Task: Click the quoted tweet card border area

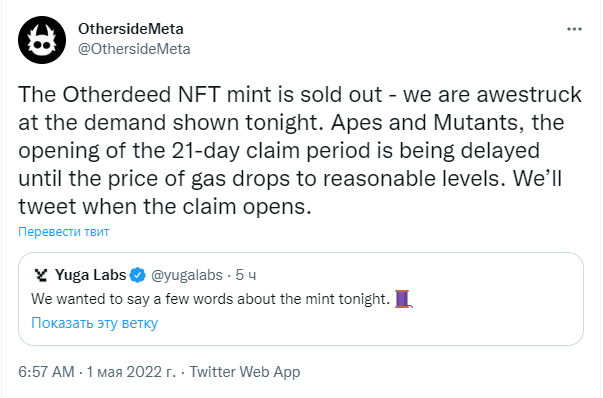Action: [301, 299]
